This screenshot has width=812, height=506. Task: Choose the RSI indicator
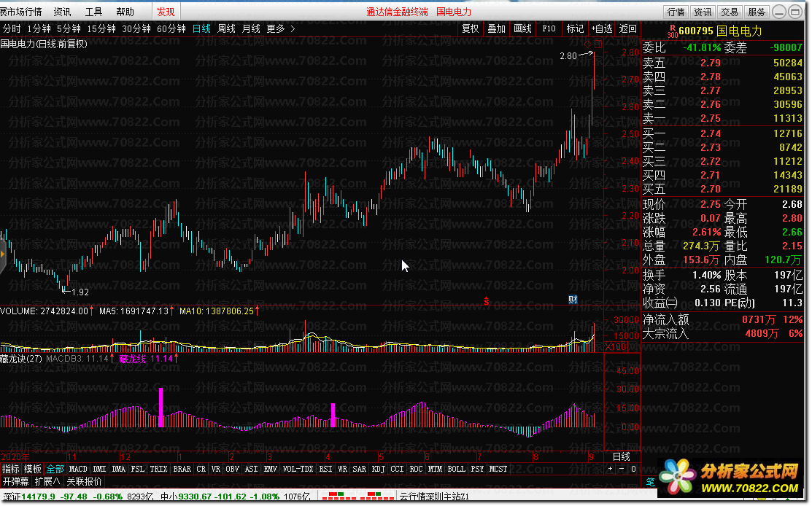[325, 470]
